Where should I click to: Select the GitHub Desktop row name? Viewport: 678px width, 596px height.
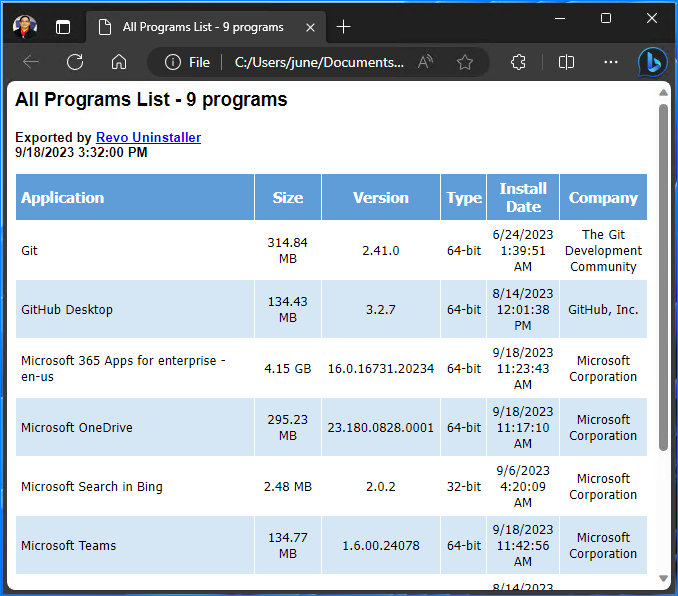(x=67, y=310)
